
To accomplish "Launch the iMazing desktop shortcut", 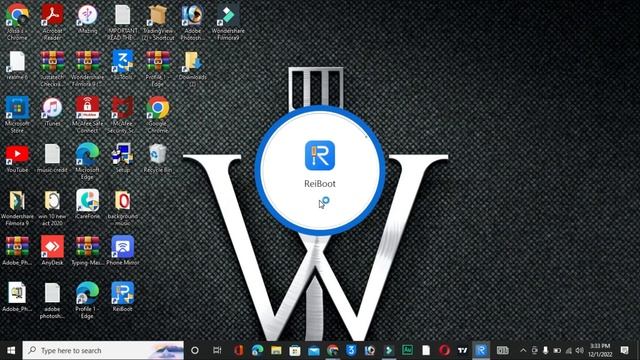I will click(x=87, y=18).
